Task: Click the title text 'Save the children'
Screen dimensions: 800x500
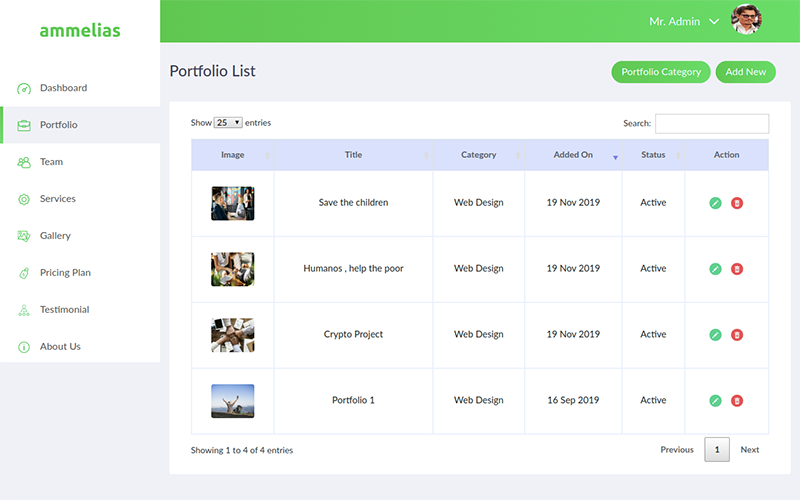Action: [354, 203]
